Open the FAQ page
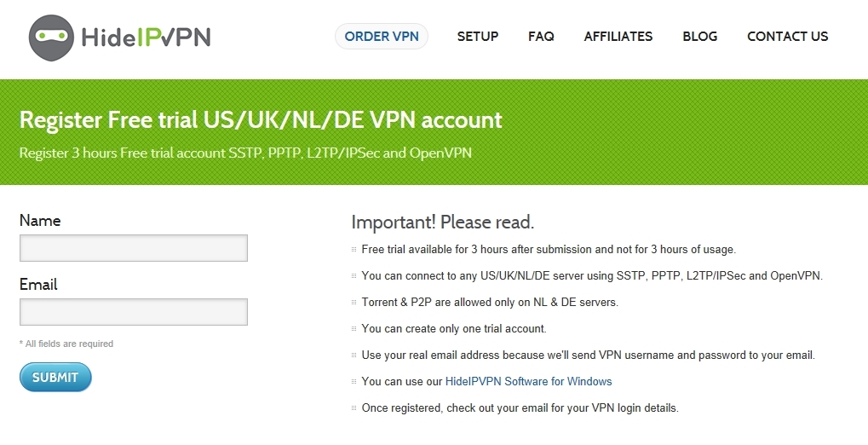Screen dimensions: 868x445 (x=541, y=37)
